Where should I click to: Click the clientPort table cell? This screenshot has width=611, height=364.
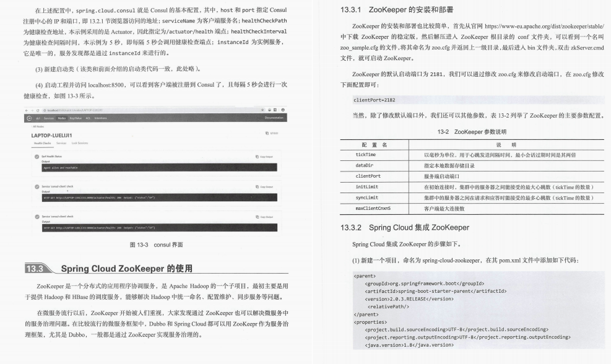(x=368, y=176)
